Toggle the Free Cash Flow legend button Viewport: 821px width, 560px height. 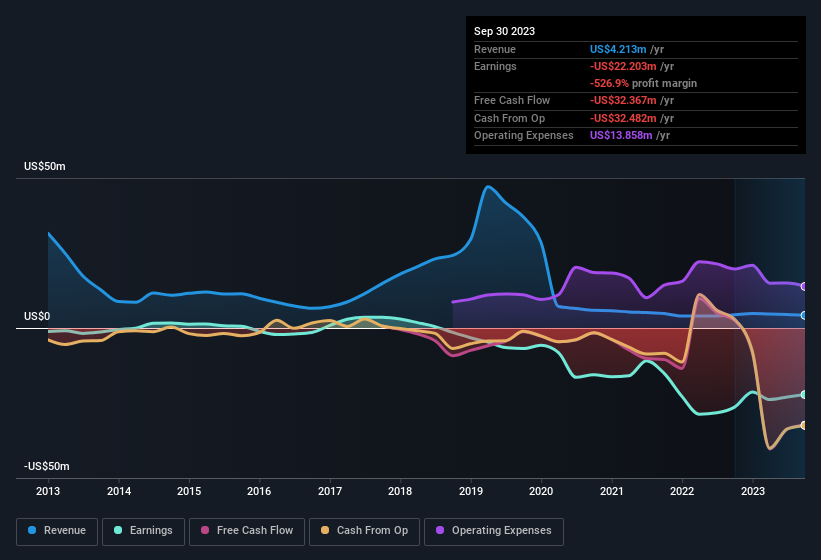click(x=247, y=531)
